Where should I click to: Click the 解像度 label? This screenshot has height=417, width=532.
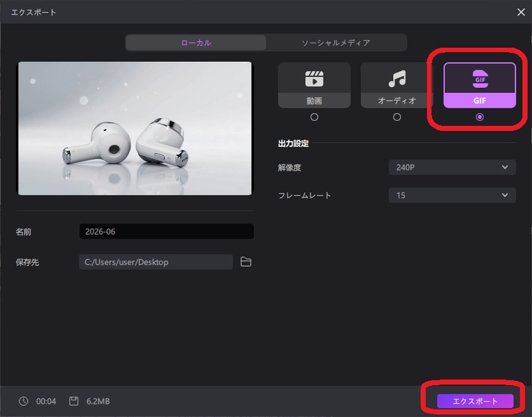[289, 168]
